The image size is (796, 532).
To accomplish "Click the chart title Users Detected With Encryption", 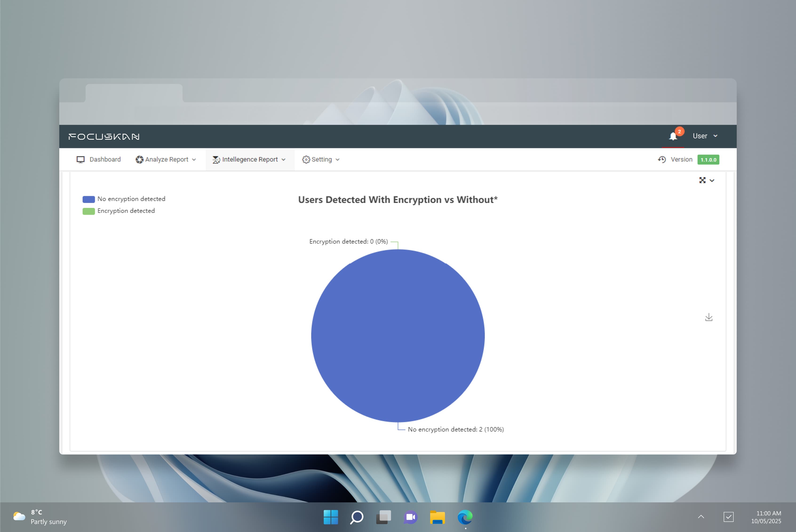I will click(398, 199).
